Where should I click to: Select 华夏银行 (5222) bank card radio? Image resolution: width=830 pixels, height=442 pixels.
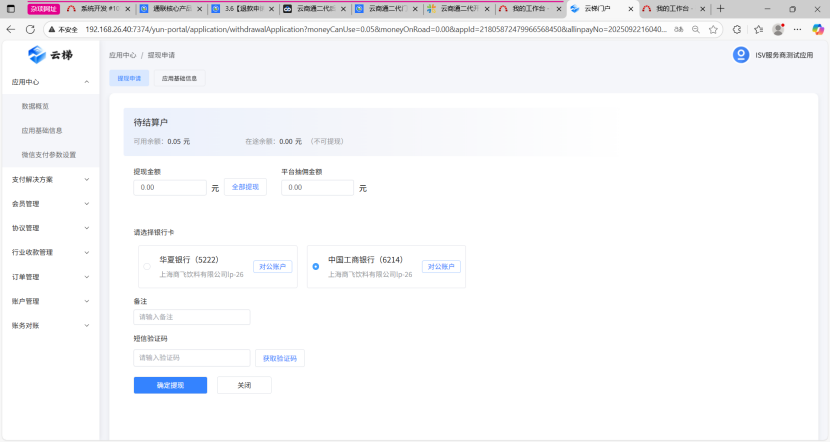[147, 266]
